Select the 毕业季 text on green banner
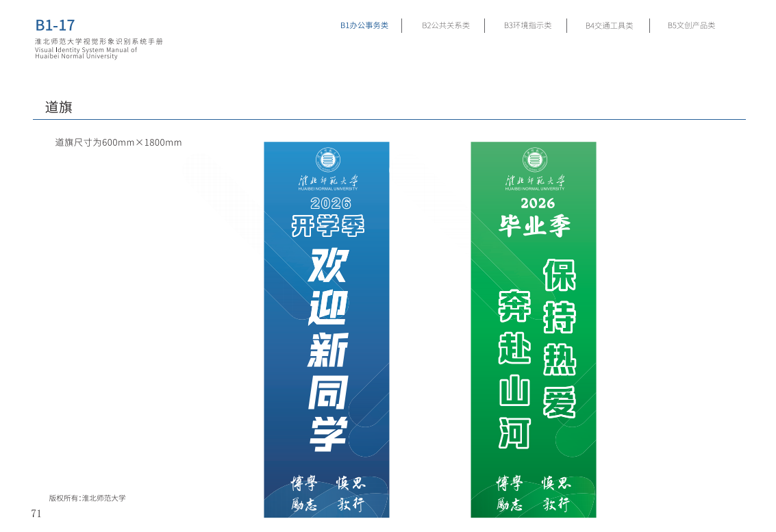 click(x=534, y=226)
